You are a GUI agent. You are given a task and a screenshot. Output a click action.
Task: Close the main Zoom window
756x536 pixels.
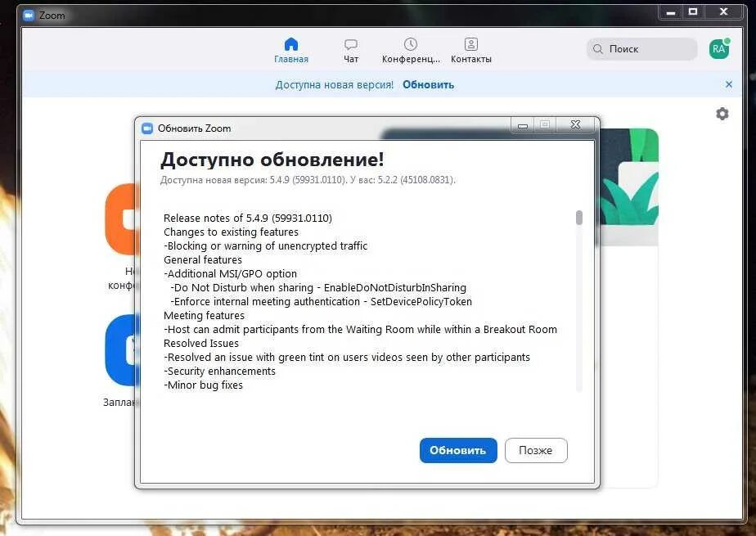click(723, 12)
